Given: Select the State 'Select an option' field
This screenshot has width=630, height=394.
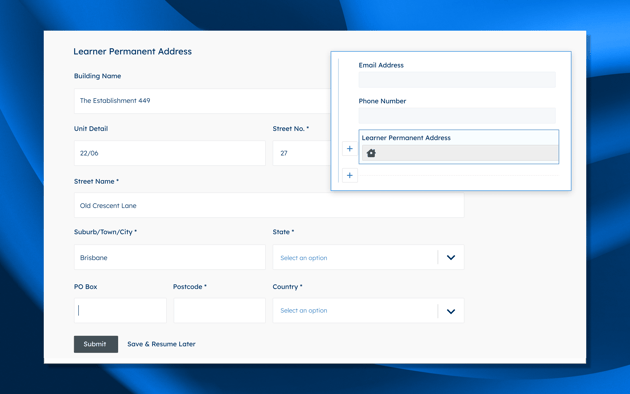Looking at the screenshot, I should click(x=368, y=257).
